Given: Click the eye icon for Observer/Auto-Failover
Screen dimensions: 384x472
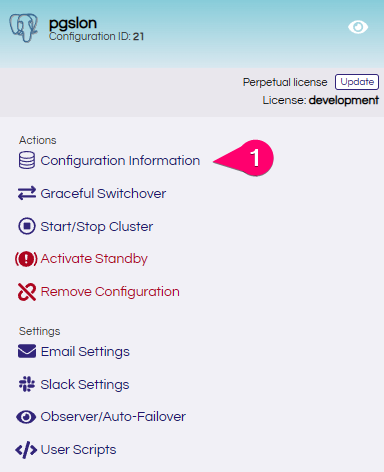Looking at the screenshot, I should coord(26,417).
